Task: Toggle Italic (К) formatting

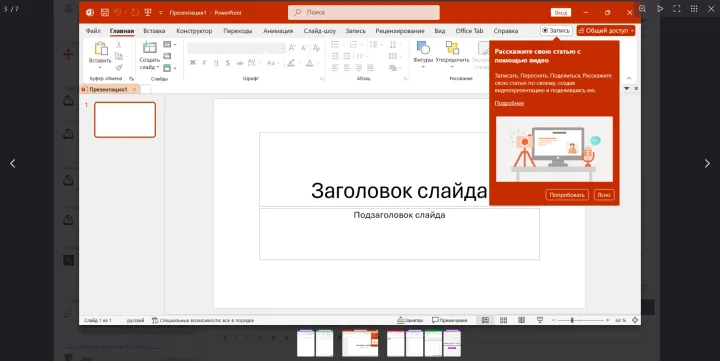Action: pyautogui.click(x=204, y=62)
